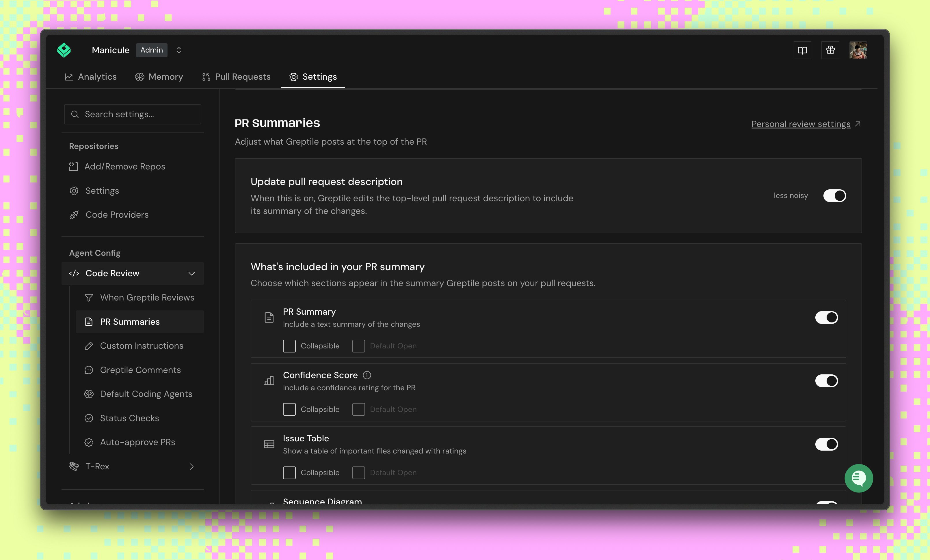Image resolution: width=930 pixels, height=560 pixels.
Task: Click the When Greptile Reviews funnel icon
Action: (89, 298)
